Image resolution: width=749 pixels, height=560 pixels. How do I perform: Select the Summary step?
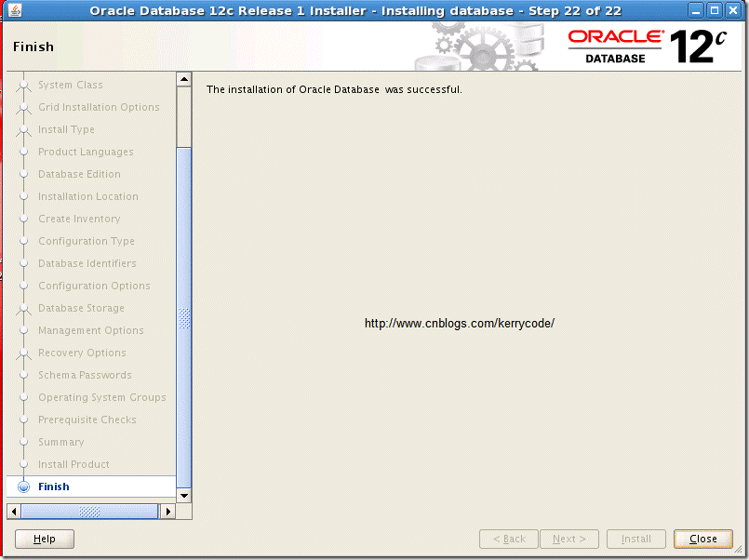pos(61,442)
